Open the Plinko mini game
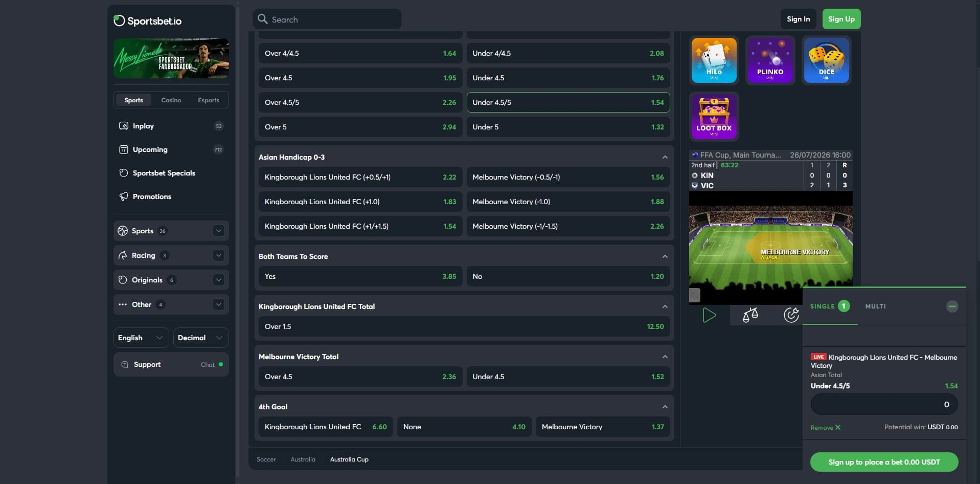980x484 pixels. 770,60
